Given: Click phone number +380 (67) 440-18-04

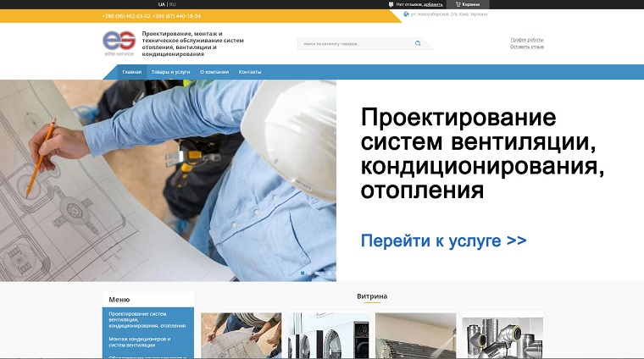Looking at the screenshot, I should tap(176, 16).
